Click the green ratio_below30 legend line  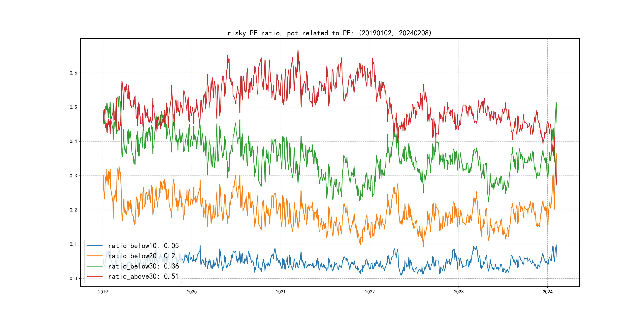(x=94, y=266)
